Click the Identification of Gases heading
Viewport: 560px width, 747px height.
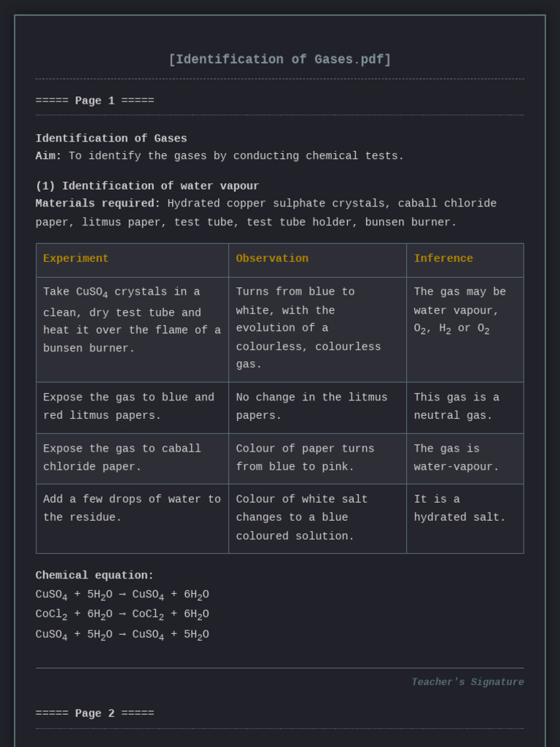[x=112, y=139]
